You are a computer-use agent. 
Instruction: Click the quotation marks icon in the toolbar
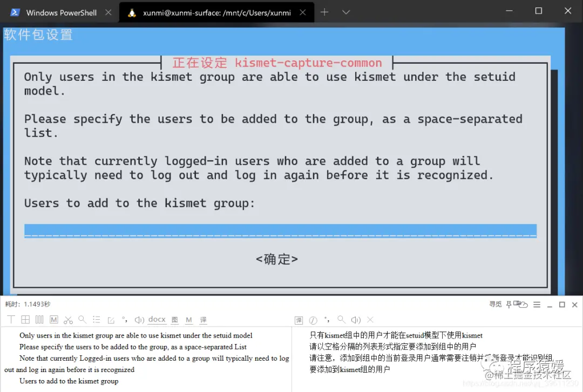coord(125,319)
